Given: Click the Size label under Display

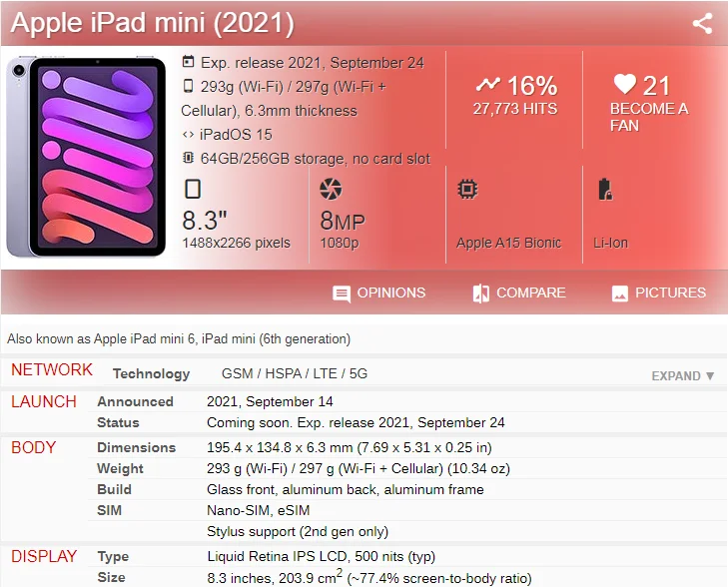Looking at the screenshot, I should pos(111,577).
